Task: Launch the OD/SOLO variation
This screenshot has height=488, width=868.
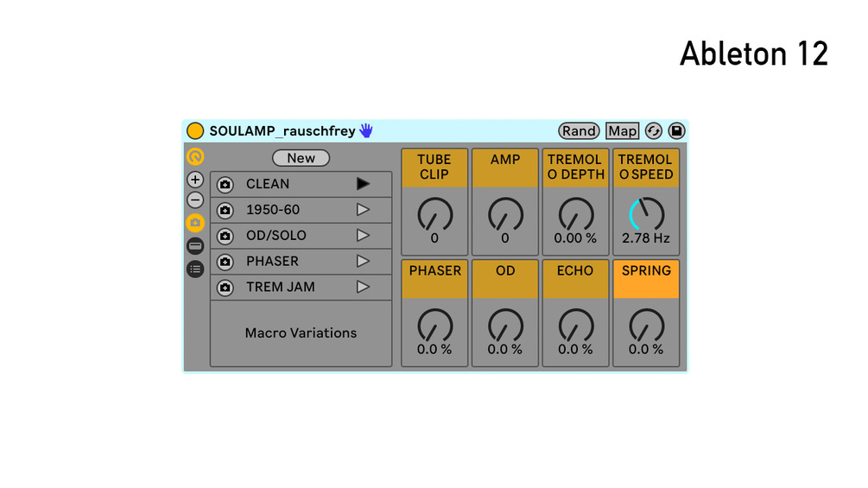Action: pos(363,235)
